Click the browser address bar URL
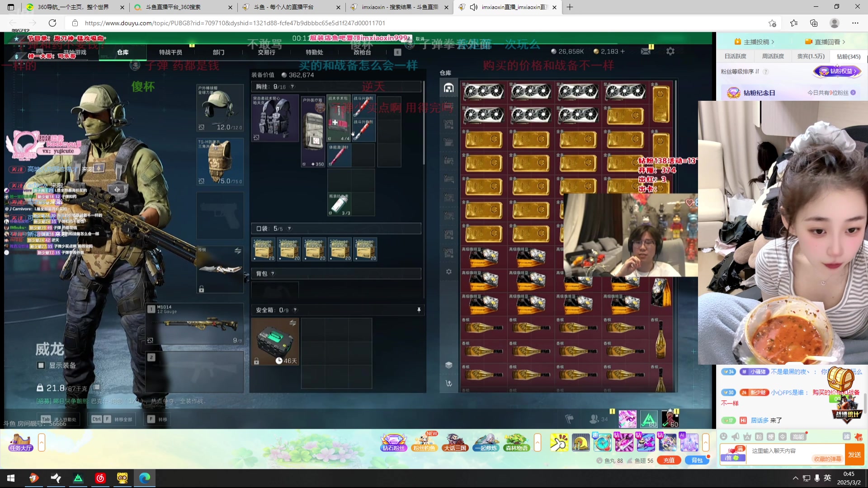Image resolution: width=868 pixels, height=488 pixels. [x=235, y=23]
